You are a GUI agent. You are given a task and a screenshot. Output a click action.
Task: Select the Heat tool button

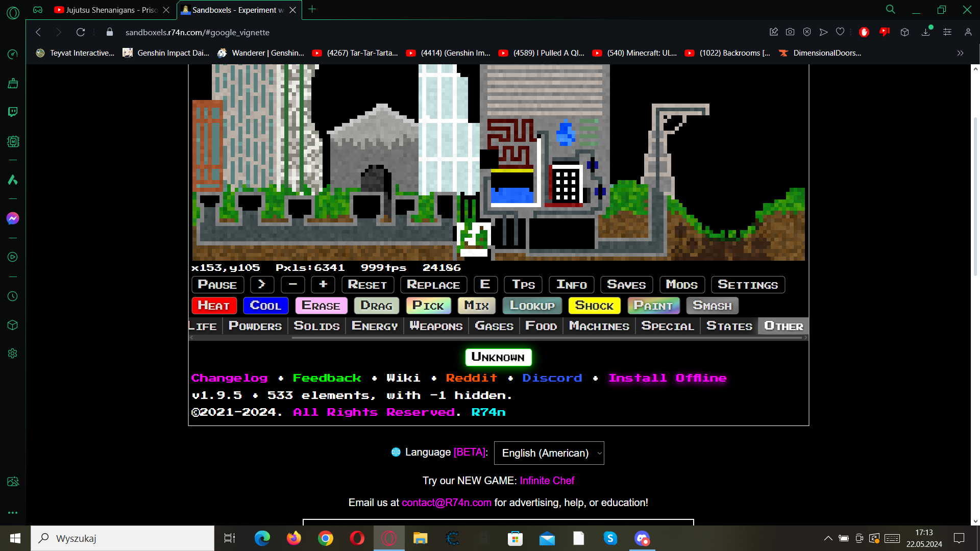214,306
